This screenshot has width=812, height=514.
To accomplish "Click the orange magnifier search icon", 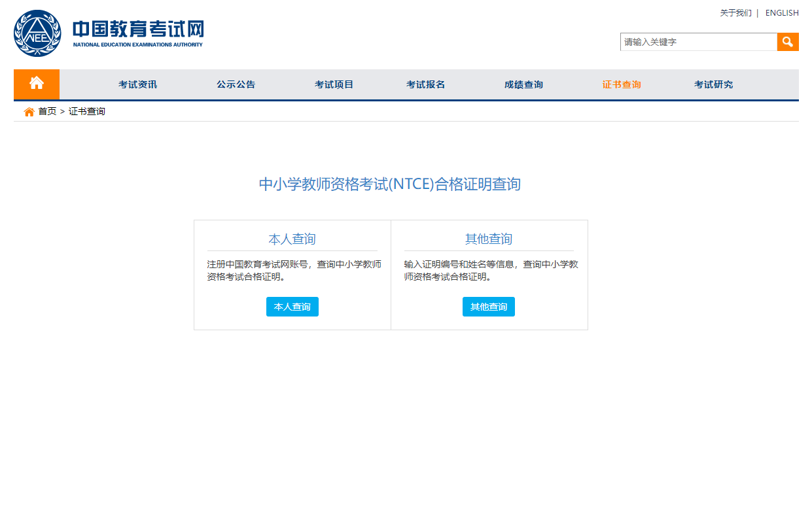I will tap(788, 42).
